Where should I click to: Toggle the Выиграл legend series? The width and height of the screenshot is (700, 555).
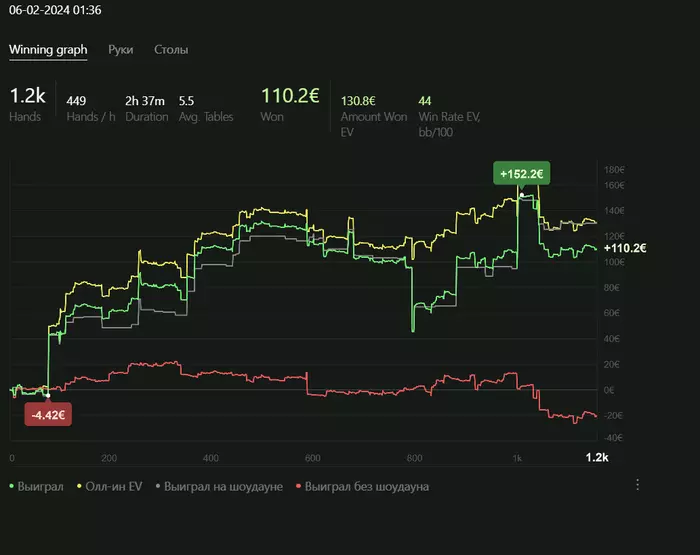click(x=37, y=486)
